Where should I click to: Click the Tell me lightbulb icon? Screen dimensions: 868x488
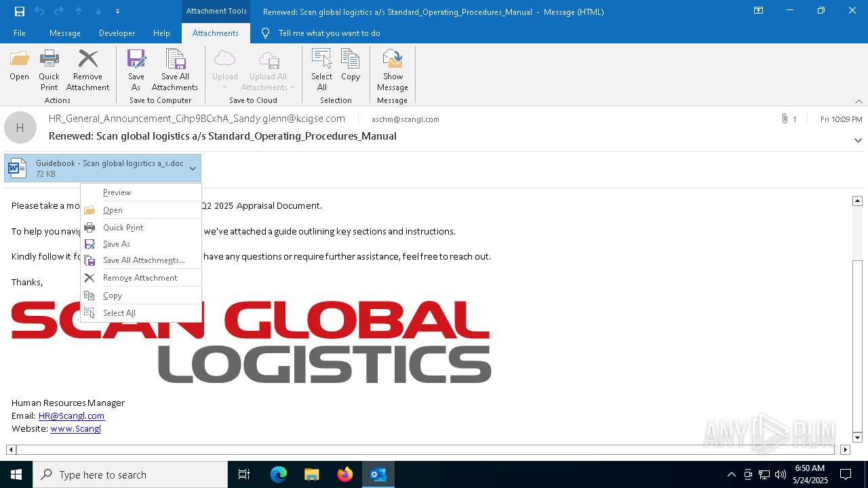click(265, 33)
